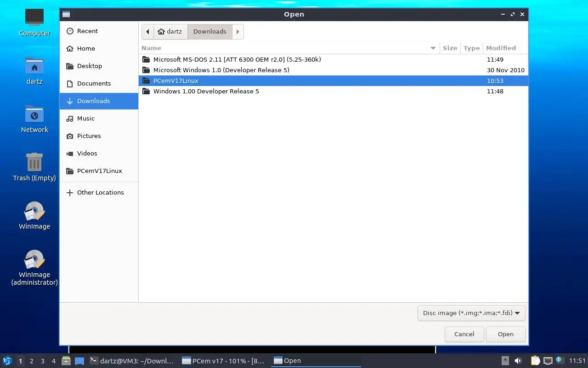Screen dimensions: 588x368
Task: Click show desktop icon in taskbar
Action: pyautogui.click(x=79, y=361)
